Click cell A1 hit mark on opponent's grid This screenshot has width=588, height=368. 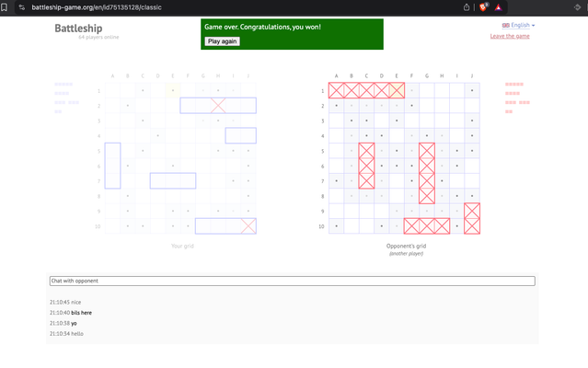[x=337, y=90]
